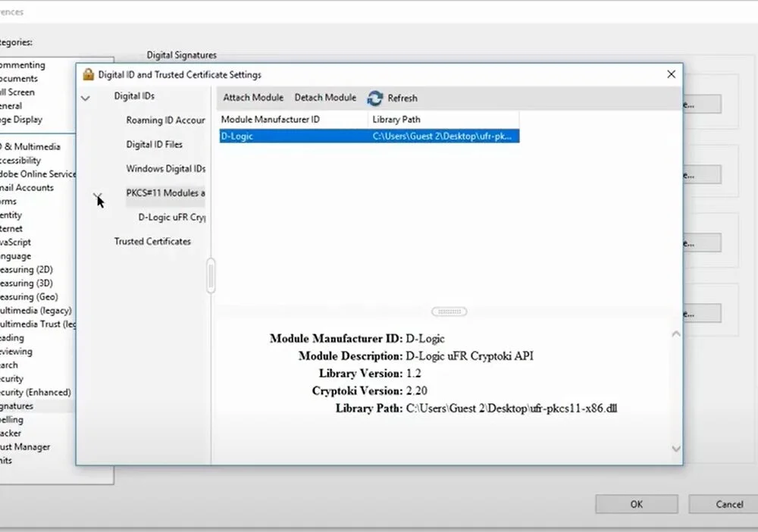Open Windows Digital IDs node
The width and height of the screenshot is (758, 532).
pos(166,169)
